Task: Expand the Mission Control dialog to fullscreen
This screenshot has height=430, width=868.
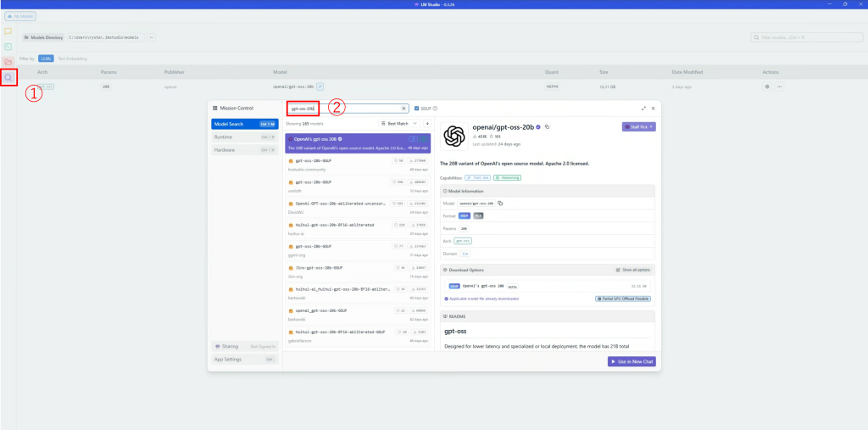Action: [643, 109]
